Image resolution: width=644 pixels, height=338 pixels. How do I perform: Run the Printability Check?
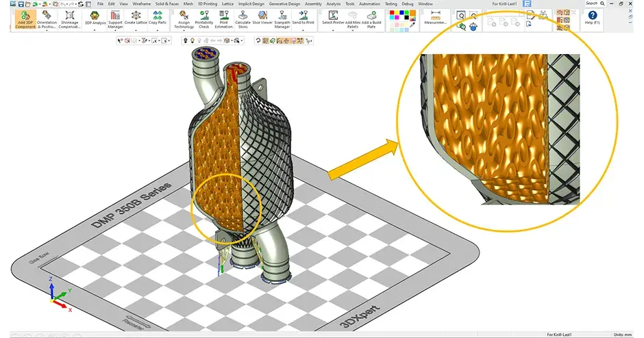click(203, 19)
